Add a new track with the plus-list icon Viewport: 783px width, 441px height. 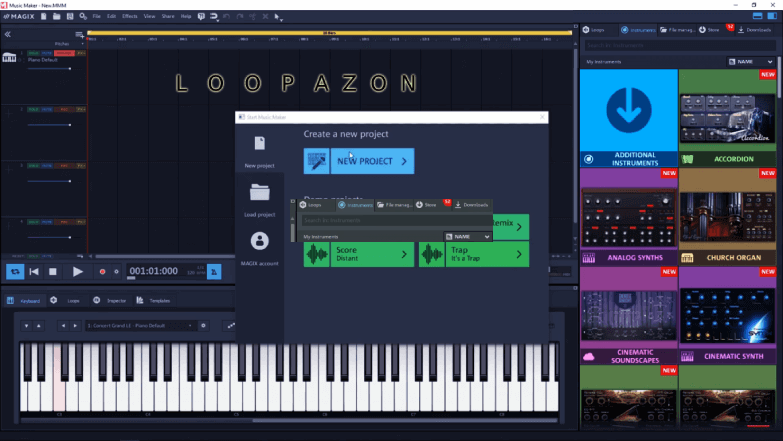pyautogui.click(x=79, y=34)
